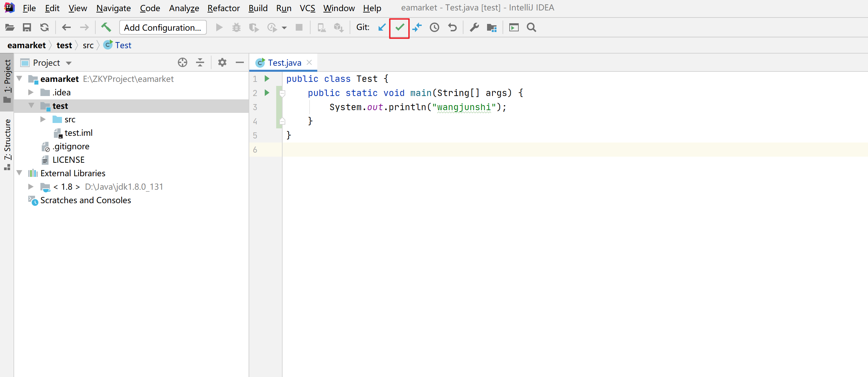
Task: Open the Analyze menu
Action: coord(184,8)
